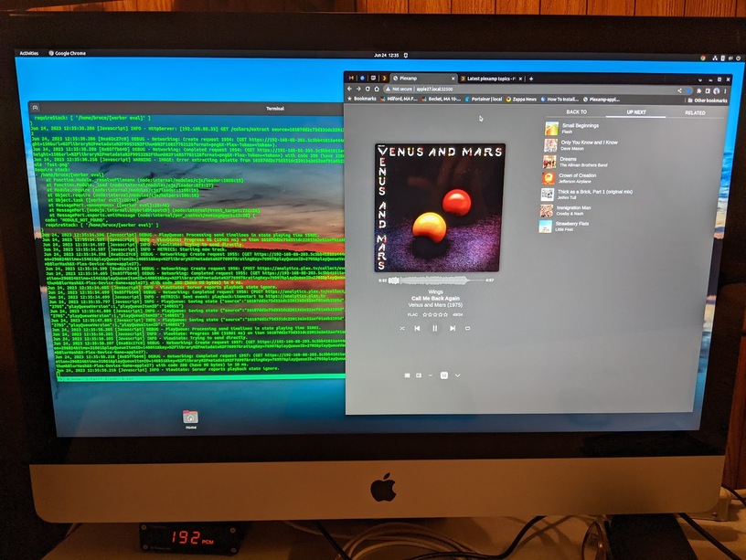
Task: Click the Not secure warning icon
Action: (388, 89)
